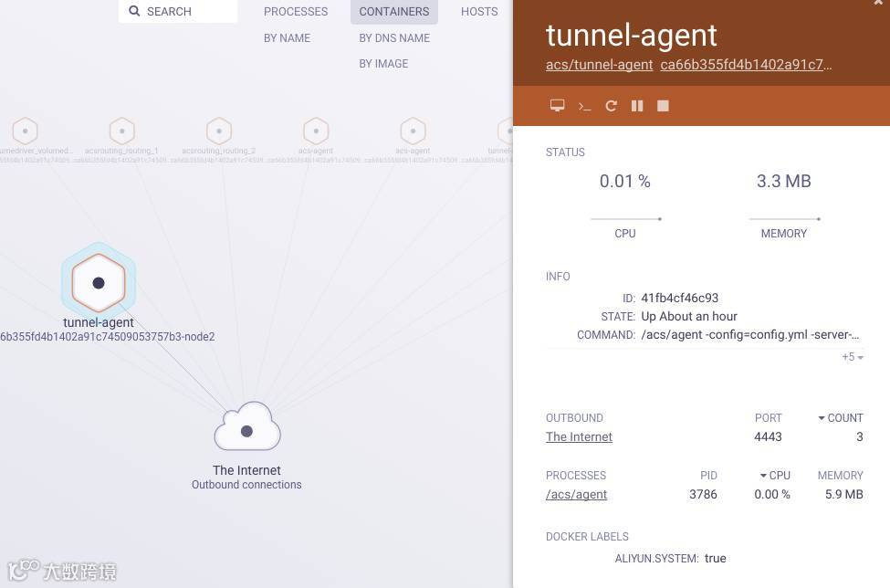This screenshot has height=588, width=890.
Task: Switch to the Containers view
Action: click(394, 11)
